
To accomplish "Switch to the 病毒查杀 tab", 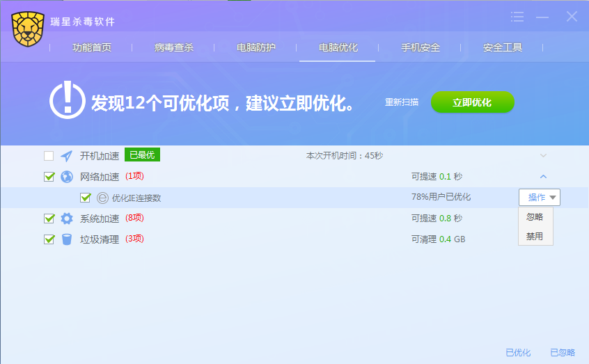I will click(x=174, y=48).
